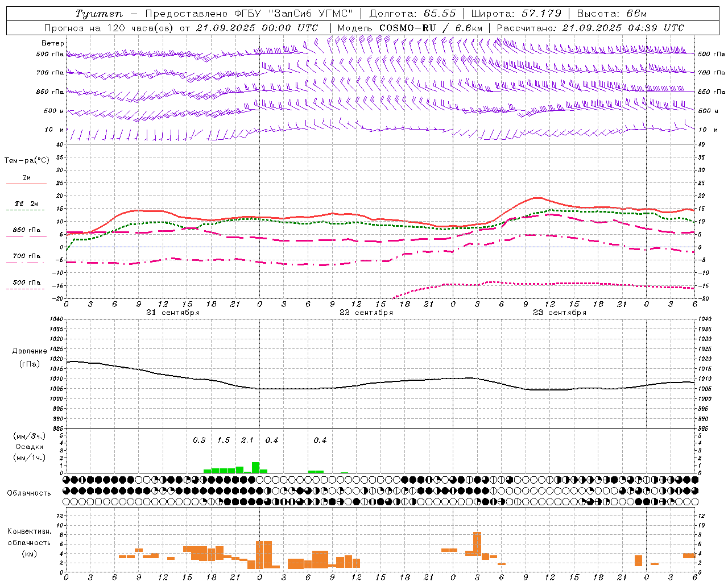Click the tallest green precipitation bar

tap(255, 467)
